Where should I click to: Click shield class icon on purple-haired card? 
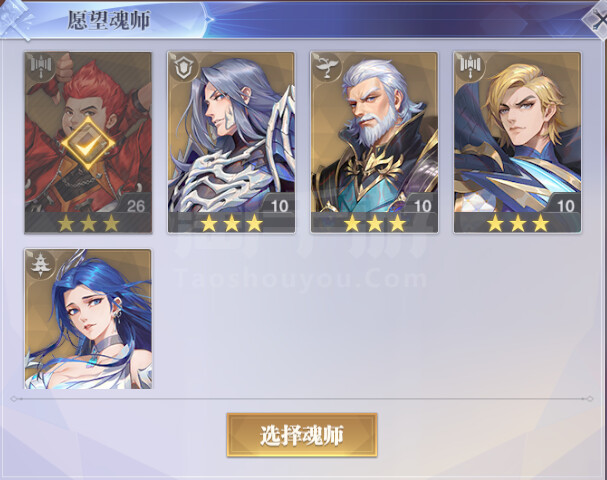point(182,67)
